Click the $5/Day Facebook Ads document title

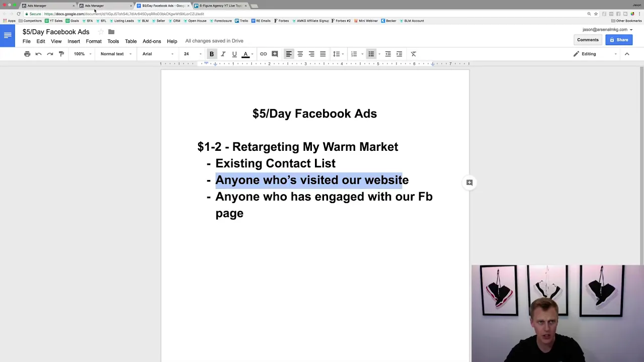click(56, 32)
